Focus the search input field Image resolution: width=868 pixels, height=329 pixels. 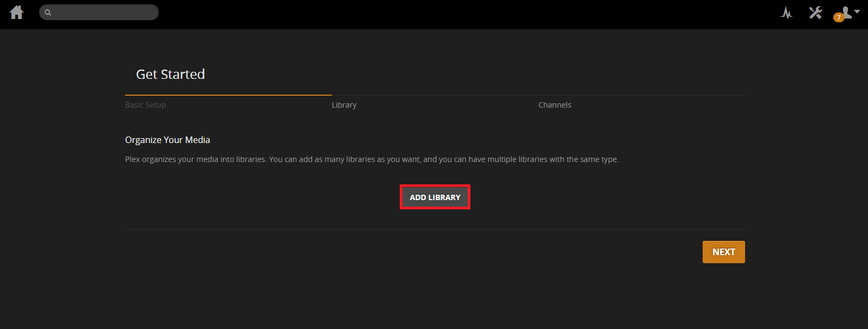103,13
